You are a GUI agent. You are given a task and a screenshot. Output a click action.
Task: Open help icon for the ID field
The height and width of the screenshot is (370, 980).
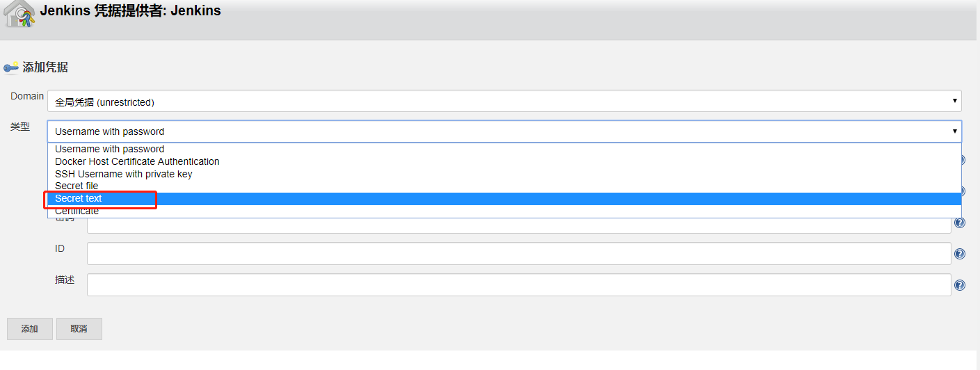click(x=960, y=254)
